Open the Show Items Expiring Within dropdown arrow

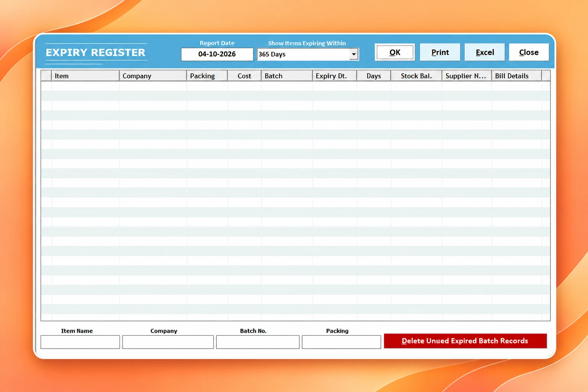pyautogui.click(x=354, y=54)
